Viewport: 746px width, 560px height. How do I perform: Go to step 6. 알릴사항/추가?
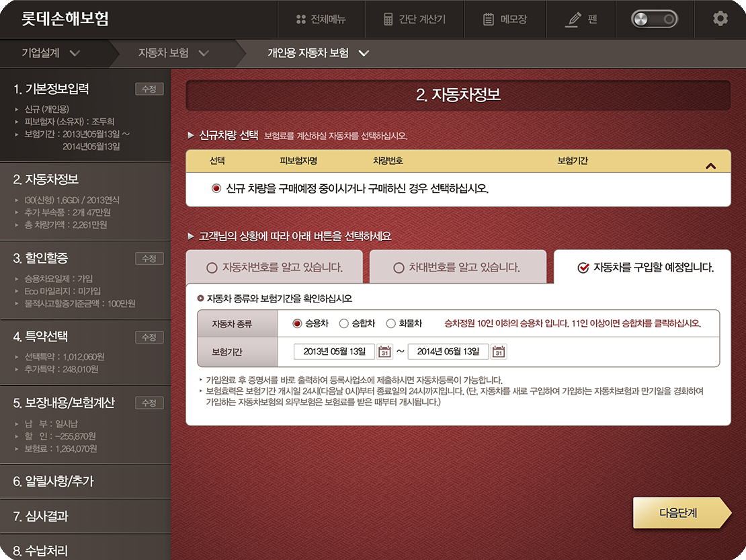53,481
